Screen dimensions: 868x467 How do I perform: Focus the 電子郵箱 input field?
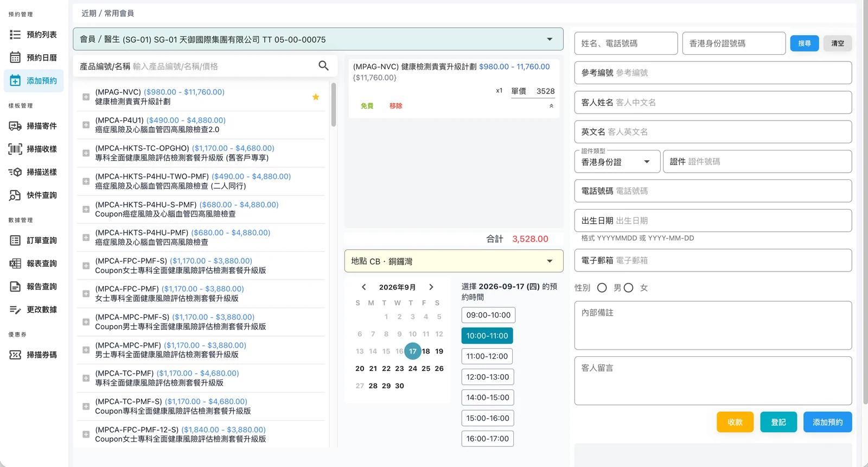713,261
